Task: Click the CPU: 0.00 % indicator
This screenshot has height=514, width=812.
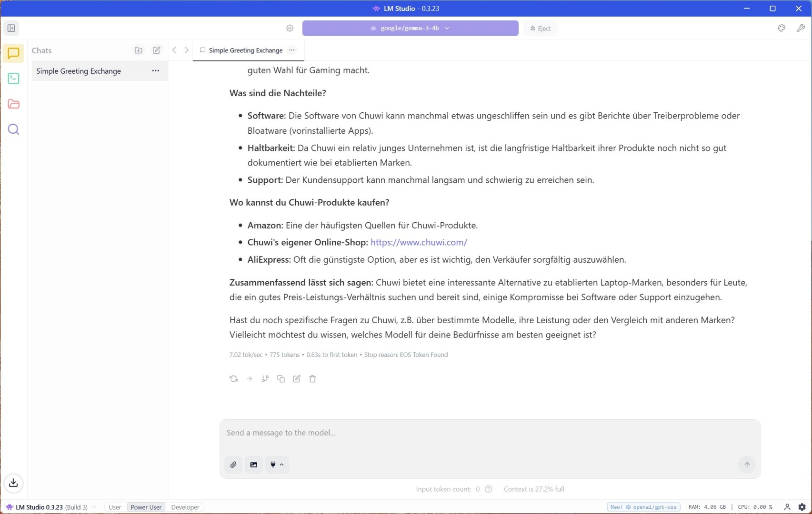Action: point(755,507)
